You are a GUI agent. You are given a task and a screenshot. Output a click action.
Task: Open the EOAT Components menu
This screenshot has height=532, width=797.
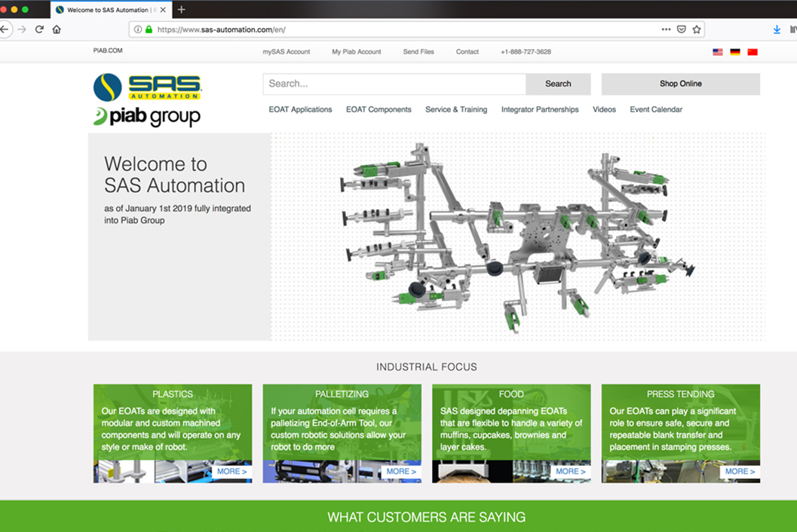[379, 109]
